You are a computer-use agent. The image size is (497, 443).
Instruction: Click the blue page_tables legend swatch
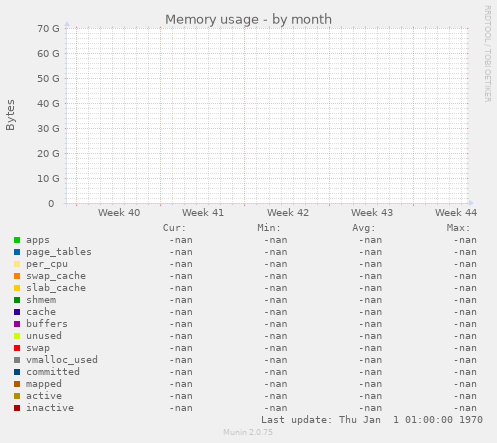tap(17, 252)
